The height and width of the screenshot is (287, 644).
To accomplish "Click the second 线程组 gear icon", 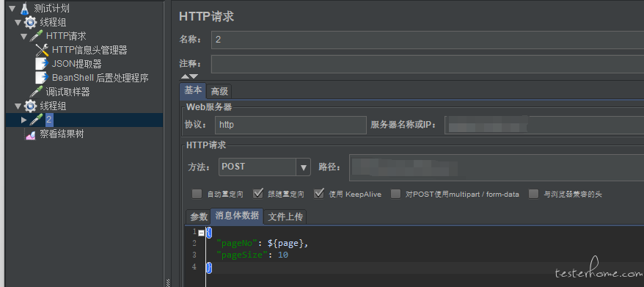I will click(30, 106).
